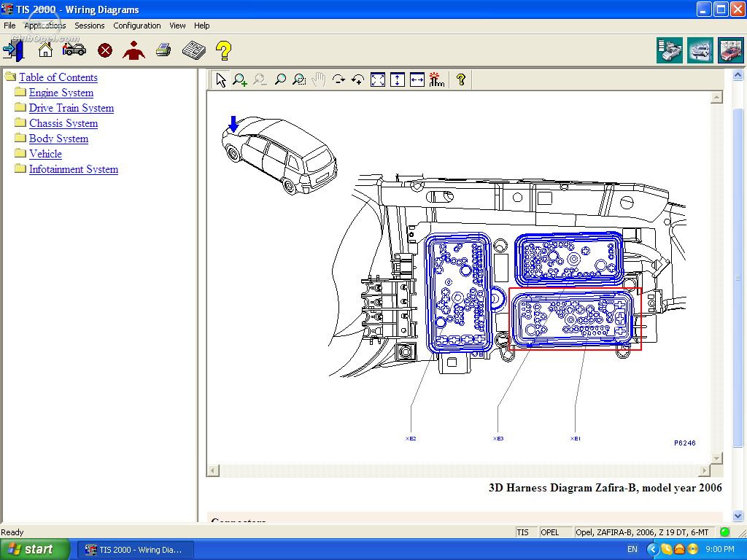
Task: Go to the home page icon
Action: (x=45, y=50)
